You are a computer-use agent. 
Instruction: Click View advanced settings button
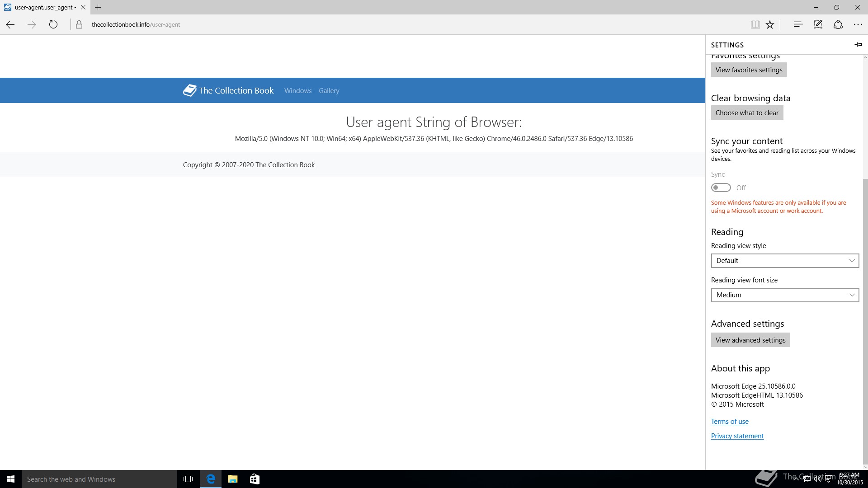[x=750, y=340]
